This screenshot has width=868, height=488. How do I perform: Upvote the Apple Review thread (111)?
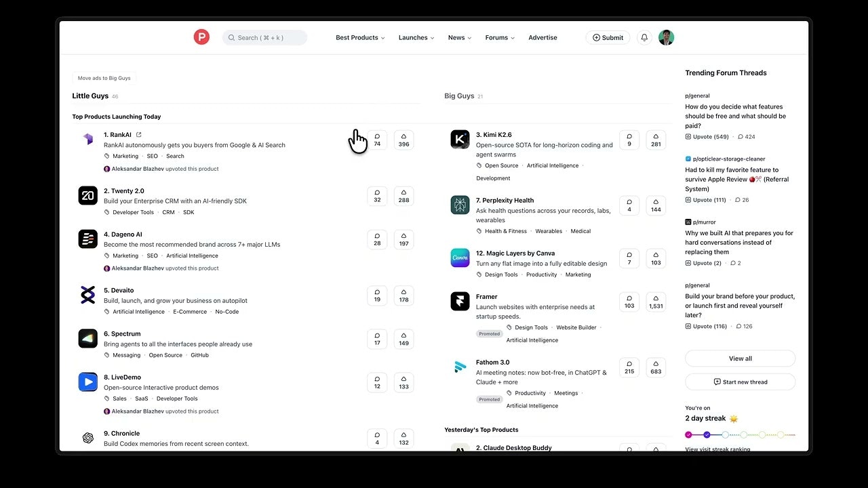click(705, 200)
